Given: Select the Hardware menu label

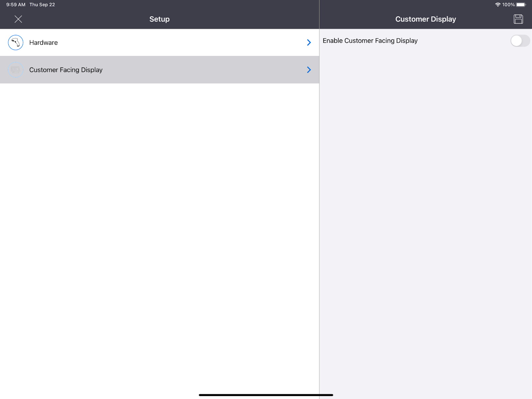Looking at the screenshot, I should click(44, 43).
